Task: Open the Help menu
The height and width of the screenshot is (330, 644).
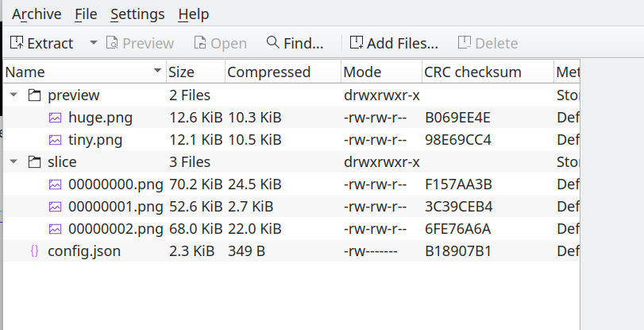Action: (194, 14)
